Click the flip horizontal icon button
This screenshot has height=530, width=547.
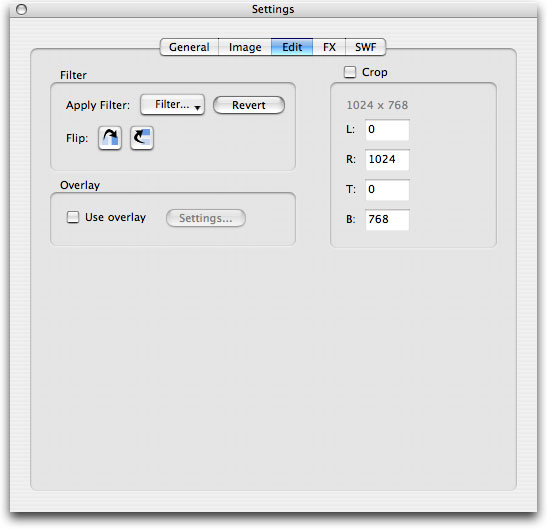click(110, 138)
